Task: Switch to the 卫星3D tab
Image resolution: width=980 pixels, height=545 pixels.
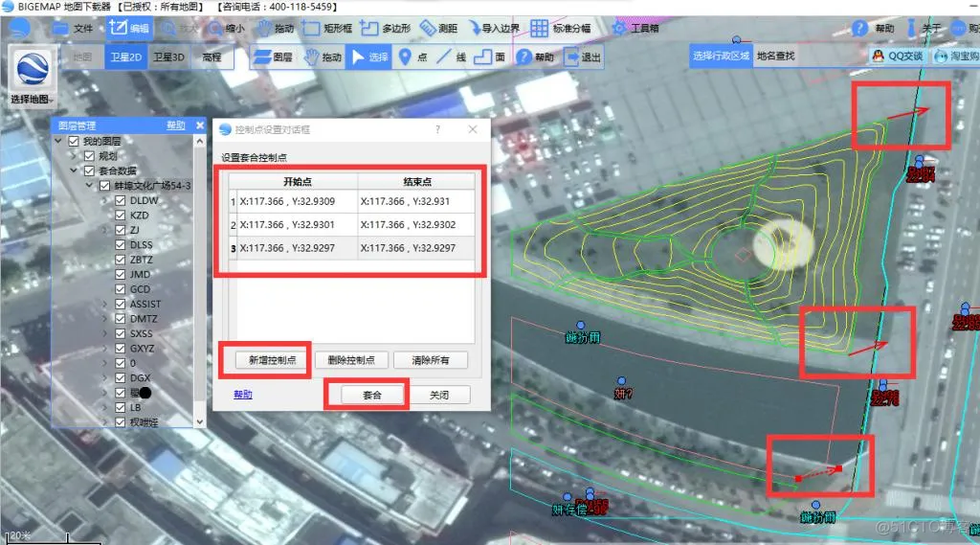Action: click(168, 57)
